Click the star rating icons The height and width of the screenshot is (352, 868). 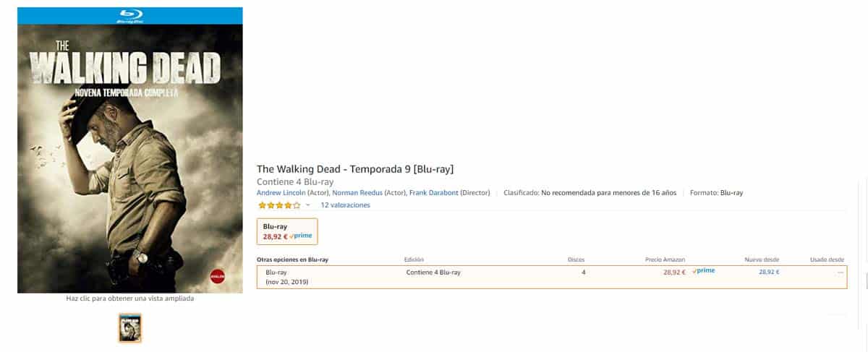[x=278, y=205]
